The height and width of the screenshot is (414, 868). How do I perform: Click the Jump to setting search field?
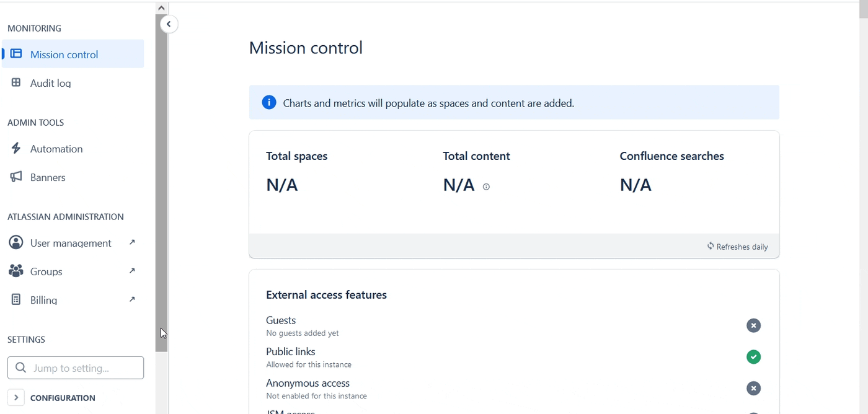[75, 368]
